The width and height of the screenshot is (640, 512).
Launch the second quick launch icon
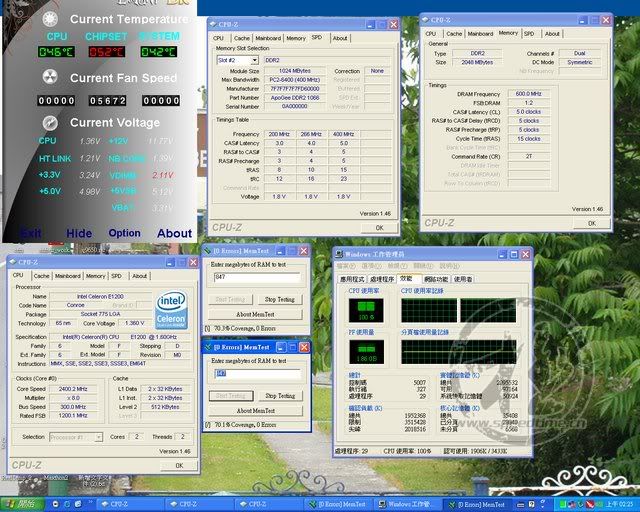[67, 504]
